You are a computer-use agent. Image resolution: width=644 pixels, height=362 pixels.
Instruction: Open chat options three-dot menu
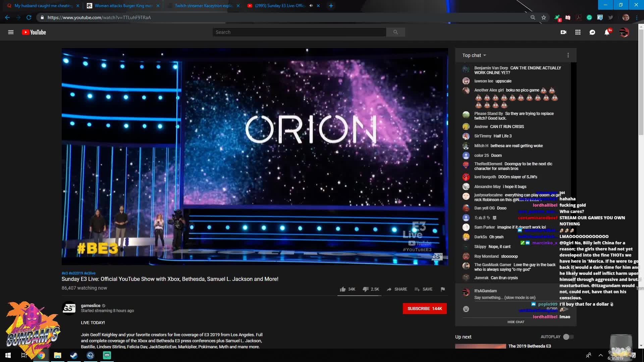tap(568, 55)
